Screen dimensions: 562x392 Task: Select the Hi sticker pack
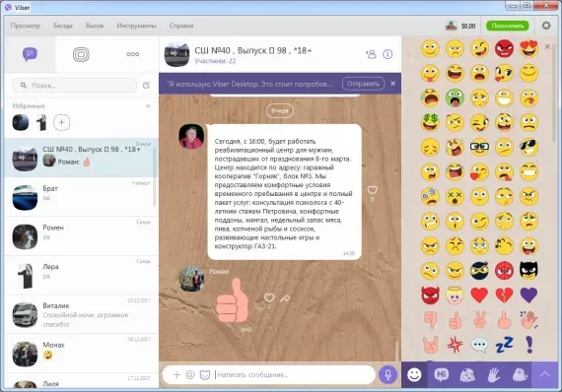click(x=441, y=375)
